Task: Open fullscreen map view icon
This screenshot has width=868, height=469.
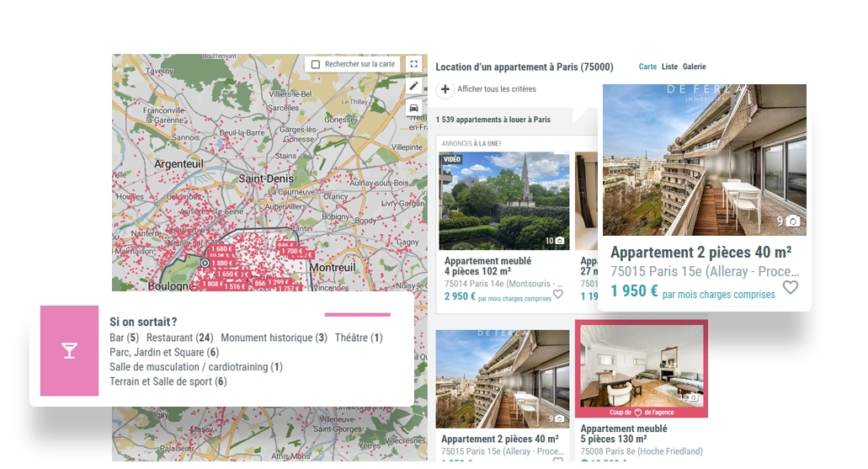Action: pyautogui.click(x=413, y=64)
